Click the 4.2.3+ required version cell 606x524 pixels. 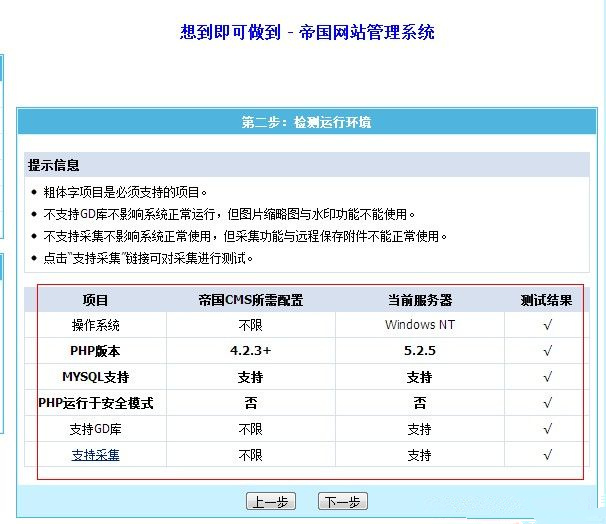pyautogui.click(x=250, y=351)
